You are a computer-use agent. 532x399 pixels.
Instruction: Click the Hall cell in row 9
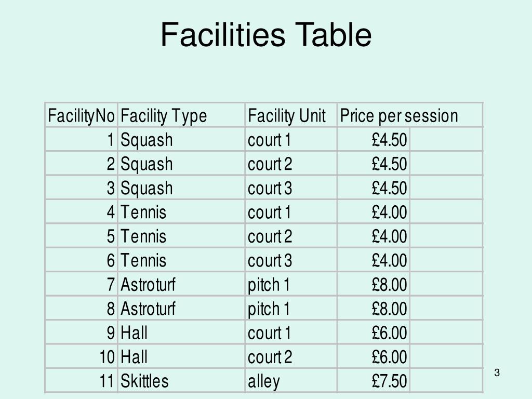coord(181,332)
